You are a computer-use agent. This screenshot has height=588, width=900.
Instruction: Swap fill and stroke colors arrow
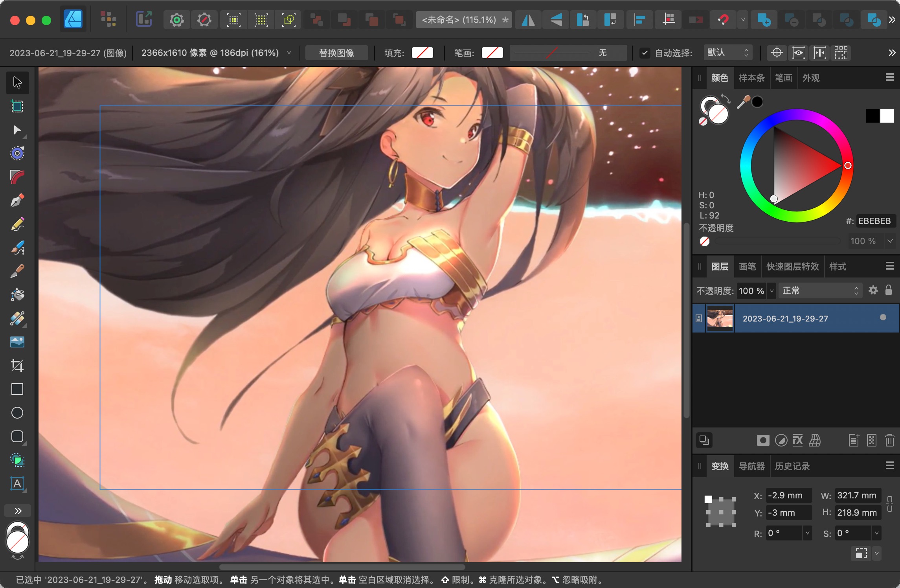(x=726, y=99)
